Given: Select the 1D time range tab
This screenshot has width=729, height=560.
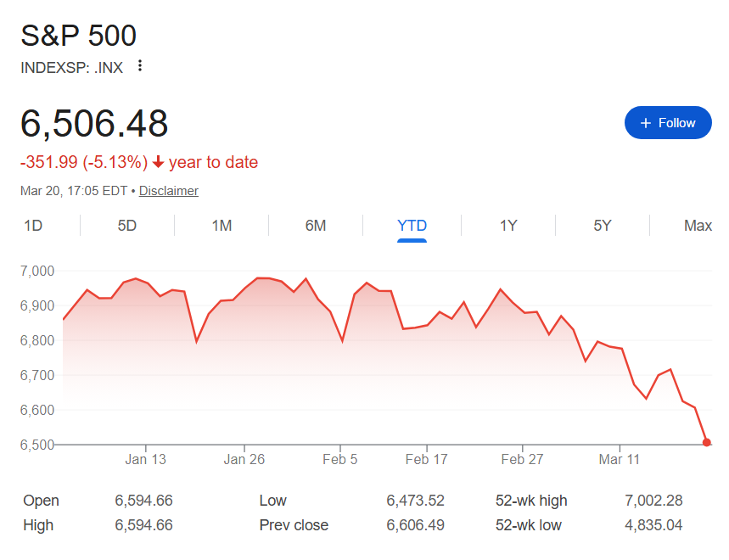Looking at the screenshot, I should (x=33, y=226).
